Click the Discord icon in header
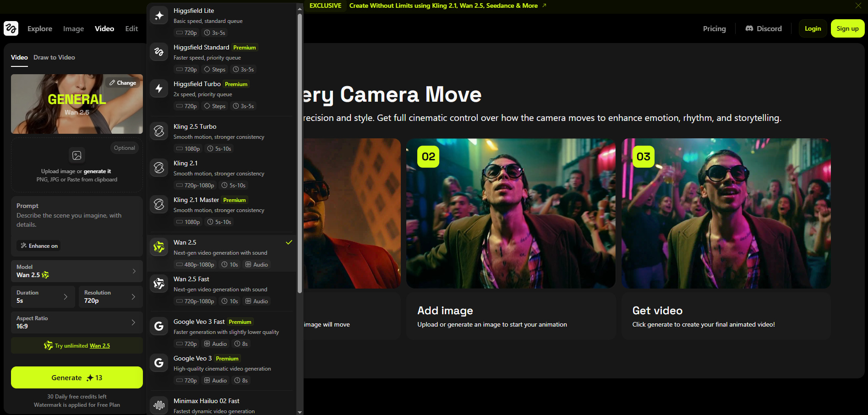 click(749, 28)
